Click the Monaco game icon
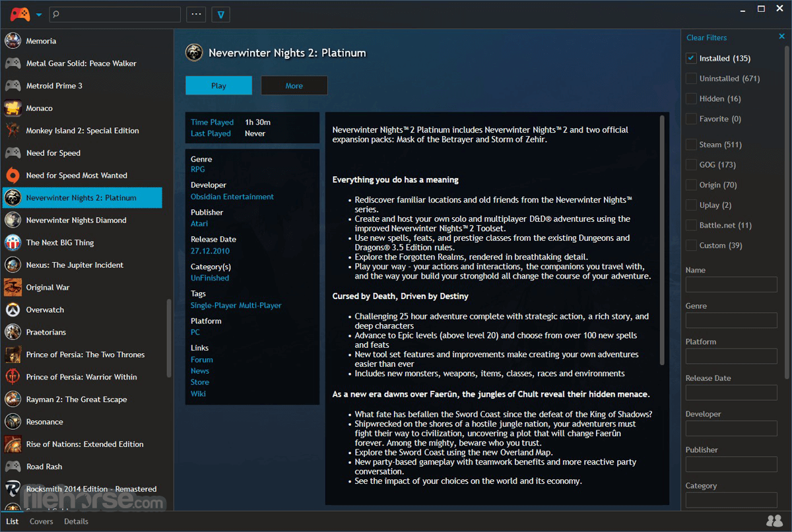The image size is (792, 532). 13,108
